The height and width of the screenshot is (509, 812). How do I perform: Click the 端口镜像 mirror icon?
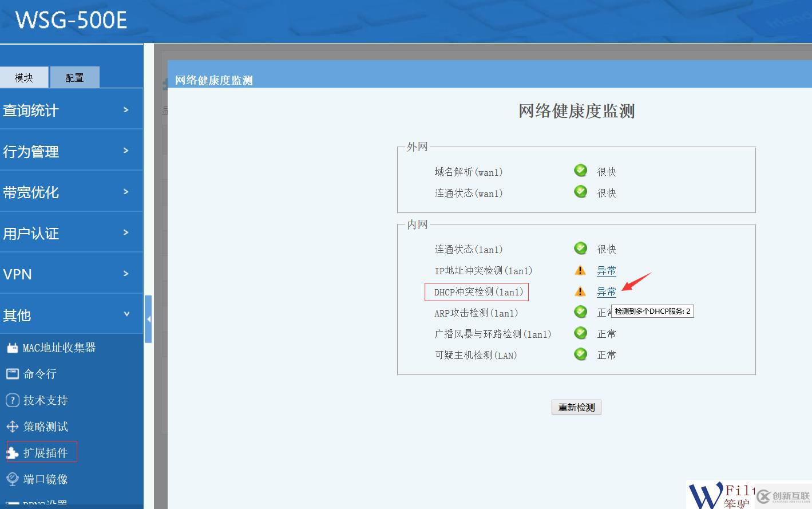coord(12,479)
